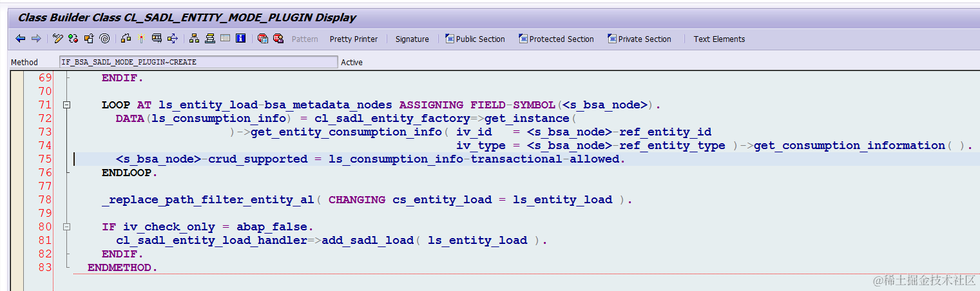Activate the class with matchstick icon
980x291 pixels.
coord(141,39)
